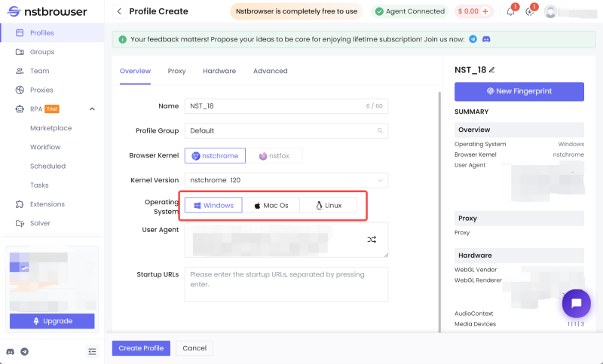Open Groups in the sidebar

tap(42, 52)
